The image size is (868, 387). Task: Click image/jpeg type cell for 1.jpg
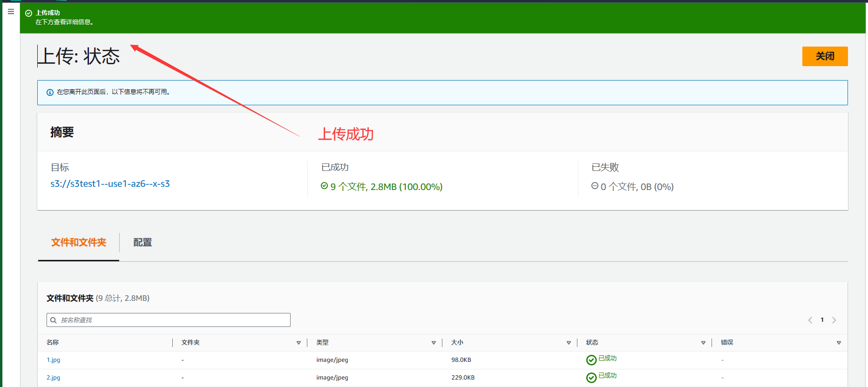[x=332, y=360]
